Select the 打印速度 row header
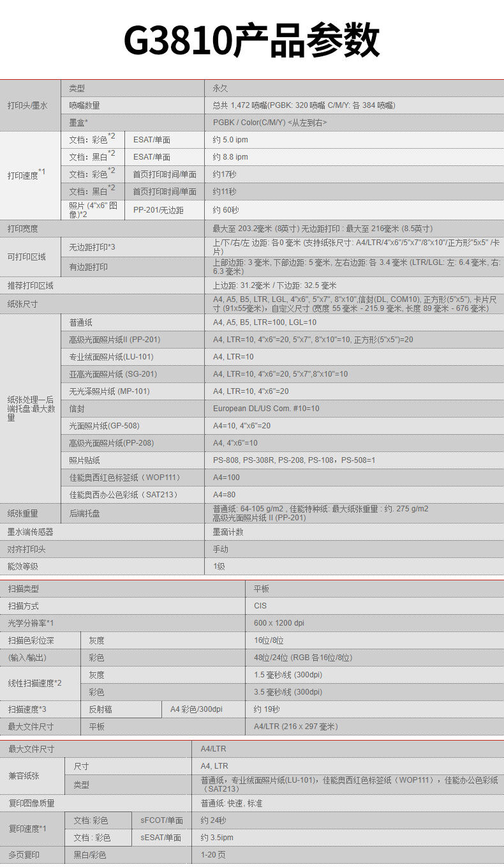 [x=26, y=174]
